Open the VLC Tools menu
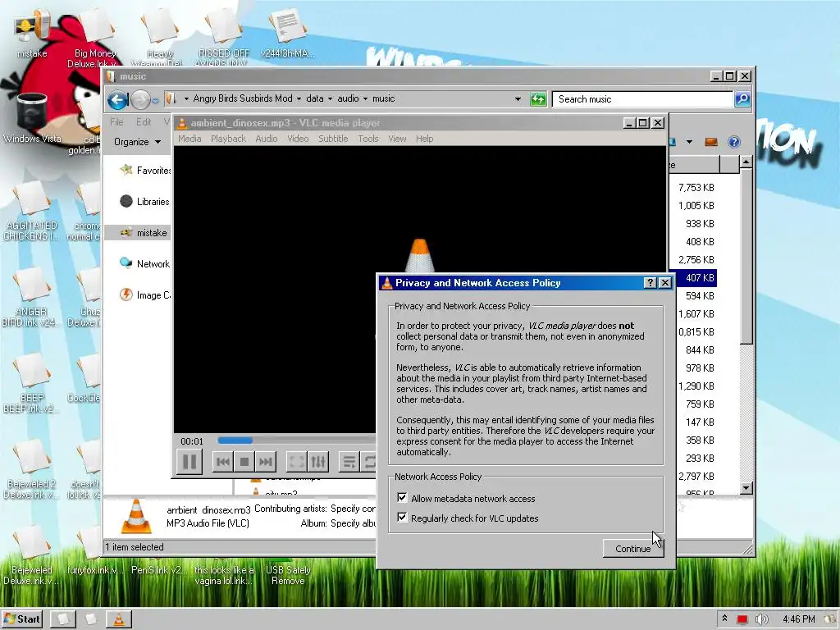This screenshot has width=840, height=630. click(368, 139)
